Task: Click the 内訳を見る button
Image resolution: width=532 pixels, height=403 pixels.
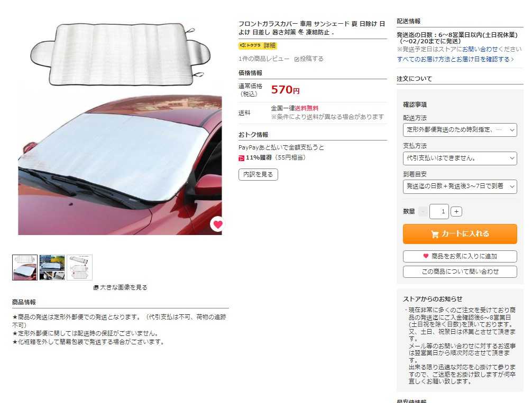Action: (258, 174)
